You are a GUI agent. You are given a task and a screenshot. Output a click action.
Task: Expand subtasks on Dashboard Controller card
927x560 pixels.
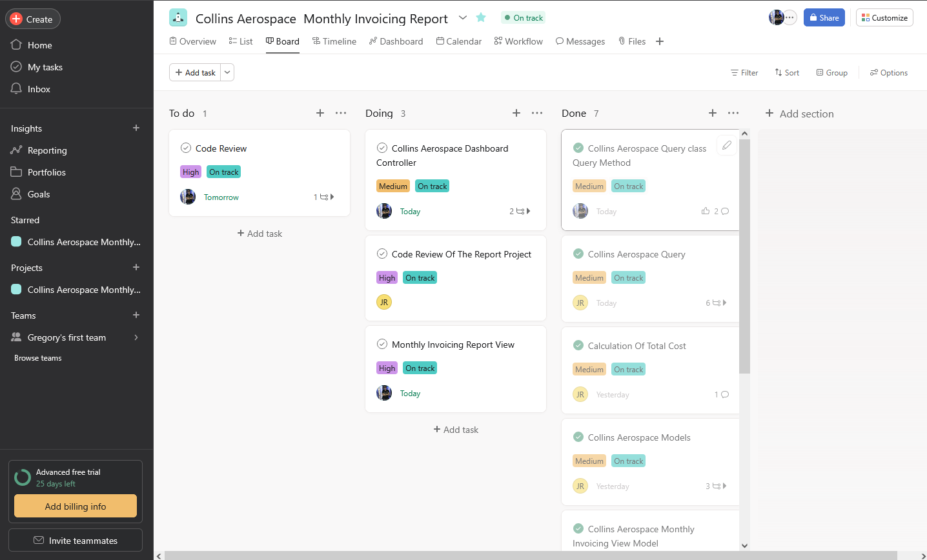point(520,211)
